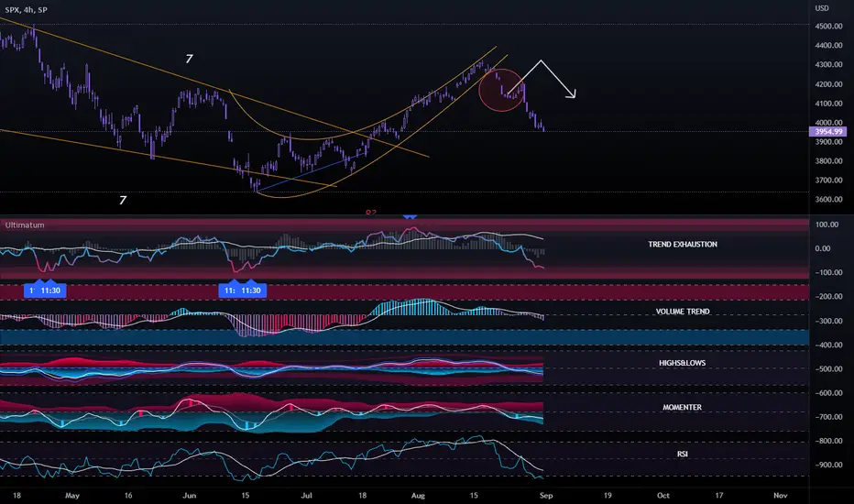The image size is (854, 504).
Task: Click -900.00 on the indicator scale
Action: click(827, 464)
